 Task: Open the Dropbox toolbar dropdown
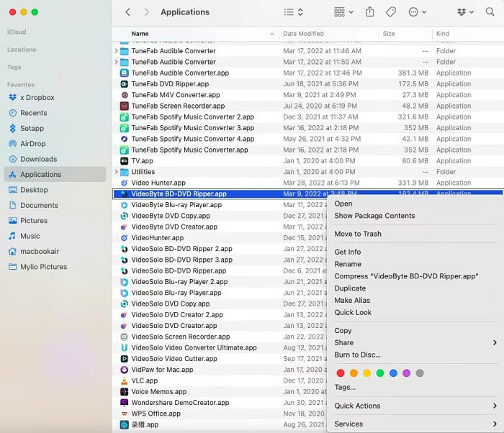[465, 12]
